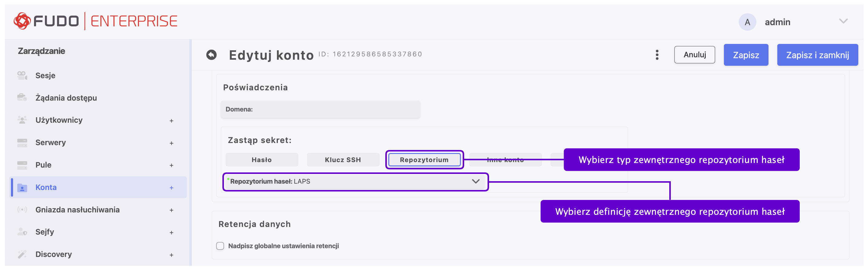This screenshot has width=868, height=273.
Task: Select Klucz SSH as the secret type
Action: 343,160
